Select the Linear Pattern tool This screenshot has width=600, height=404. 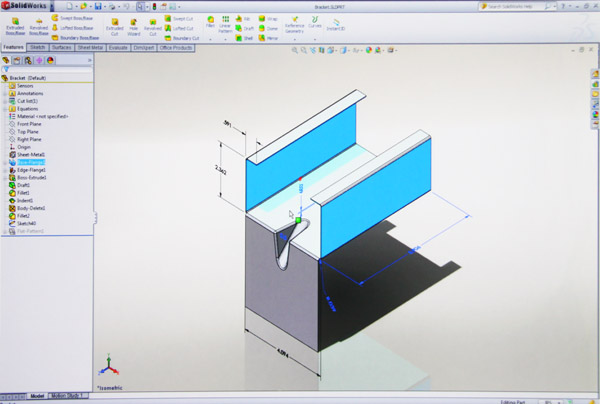[225, 24]
